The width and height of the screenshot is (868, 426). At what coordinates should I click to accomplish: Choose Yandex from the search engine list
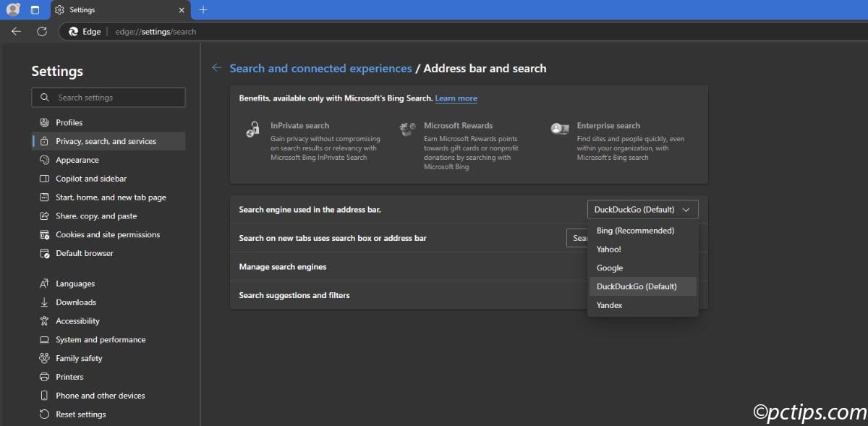coord(643,305)
